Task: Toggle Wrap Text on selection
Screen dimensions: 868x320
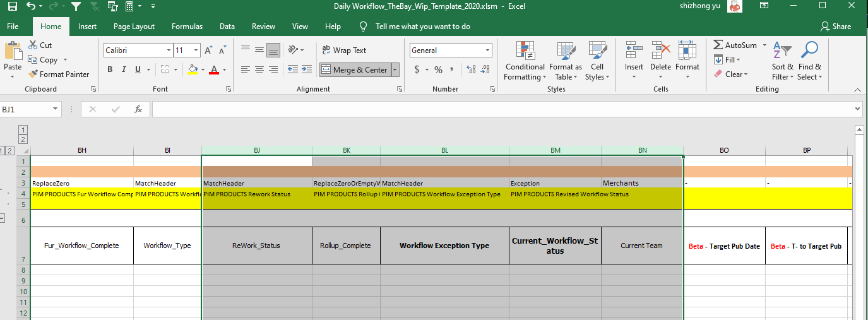Action: pyautogui.click(x=344, y=50)
